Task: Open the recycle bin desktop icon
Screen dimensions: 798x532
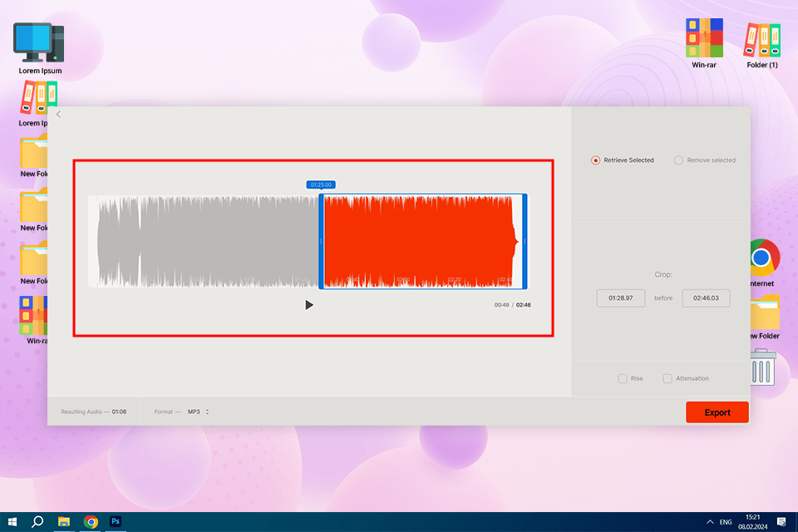Action: (x=763, y=367)
